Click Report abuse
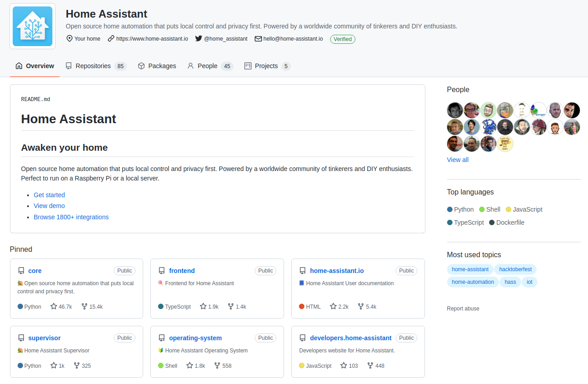588x384 pixels. click(x=463, y=309)
